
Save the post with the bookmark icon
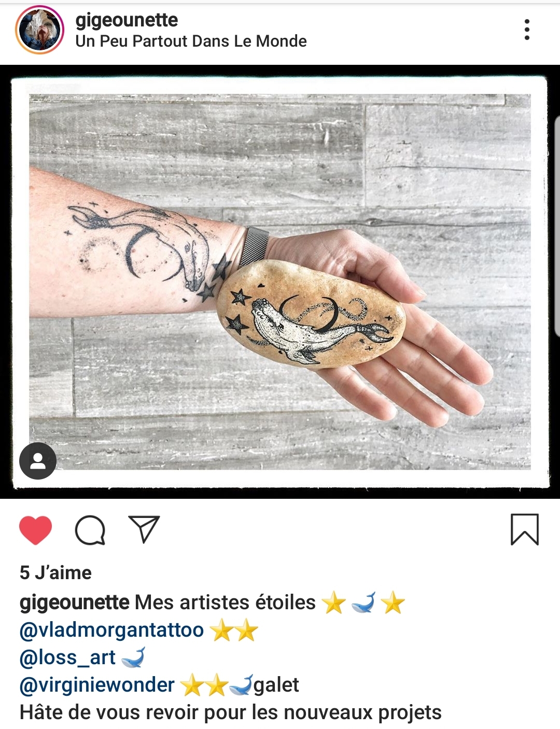click(x=525, y=529)
